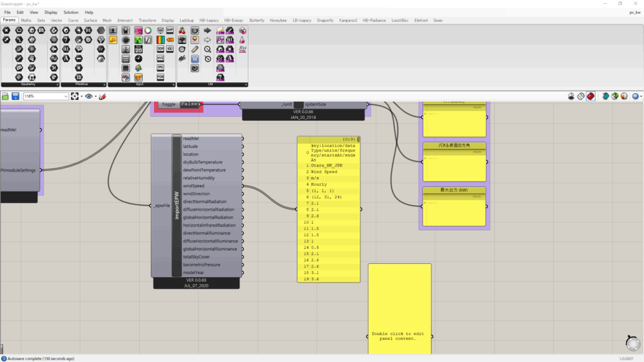Click the windSpeed output on ImportEPW
644x362 pixels.
tap(194, 186)
